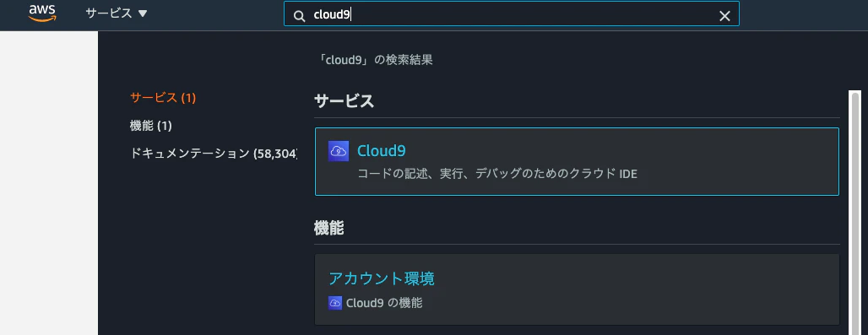Click the search magnifier icon
Viewport: 868px width, 335px height.
click(299, 16)
